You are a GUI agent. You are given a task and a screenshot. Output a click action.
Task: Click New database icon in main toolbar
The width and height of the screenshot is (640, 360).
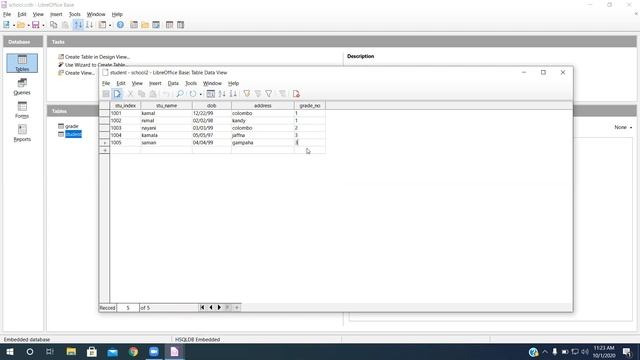pyautogui.click(x=7, y=25)
